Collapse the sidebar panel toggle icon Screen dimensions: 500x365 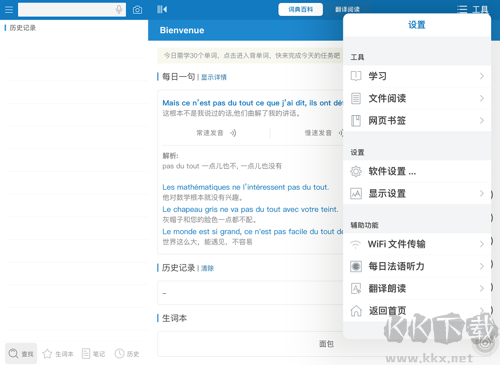coord(162,9)
